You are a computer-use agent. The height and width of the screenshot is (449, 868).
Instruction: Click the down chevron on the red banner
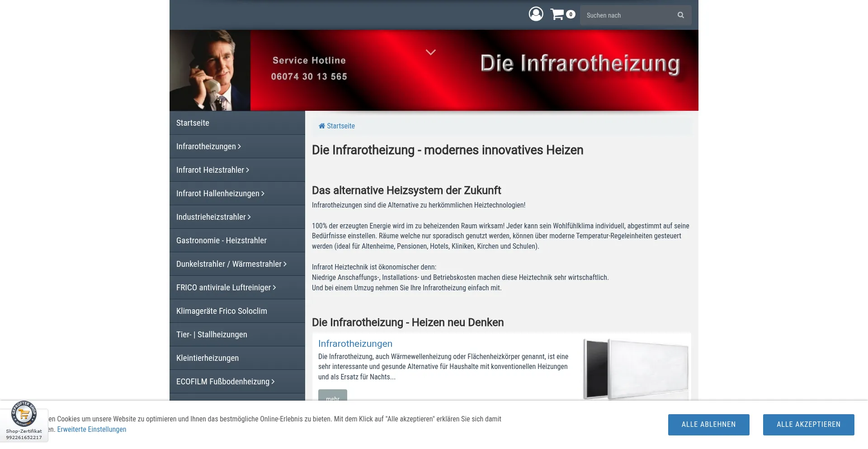(x=430, y=52)
